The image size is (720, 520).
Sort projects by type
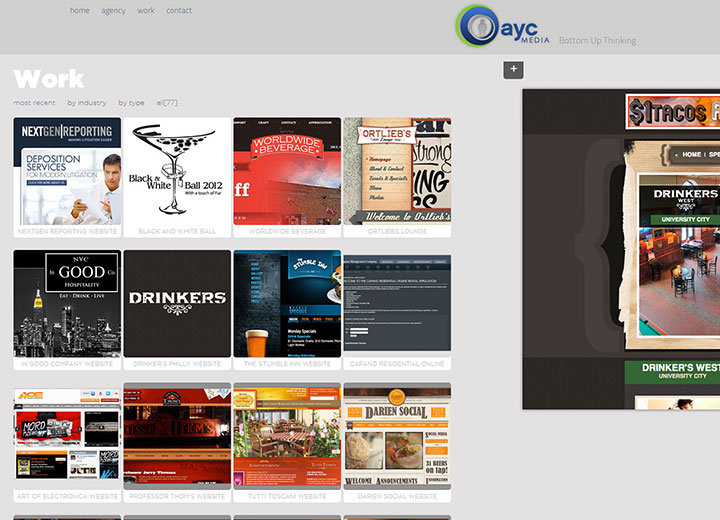tap(131, 103)
